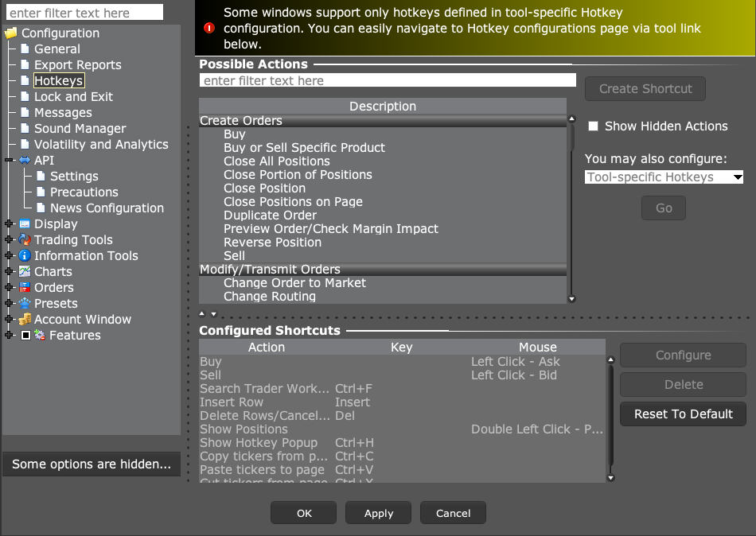756x536 pixels.
Task: Click the OK button
Action: tap(304, 514)
